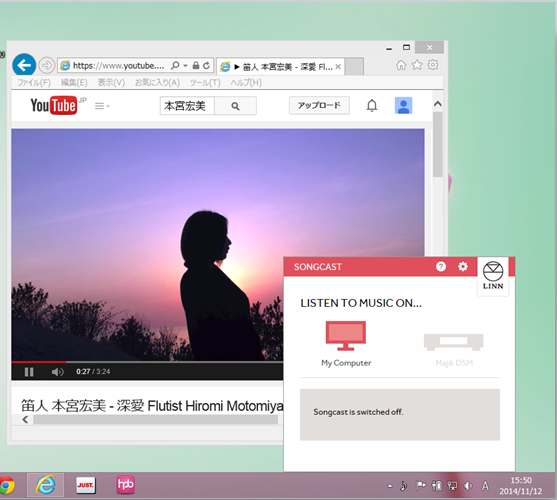Screen dimensions: 557x500
Task: Open the Songcast help question icon
Action: [441, 267]
